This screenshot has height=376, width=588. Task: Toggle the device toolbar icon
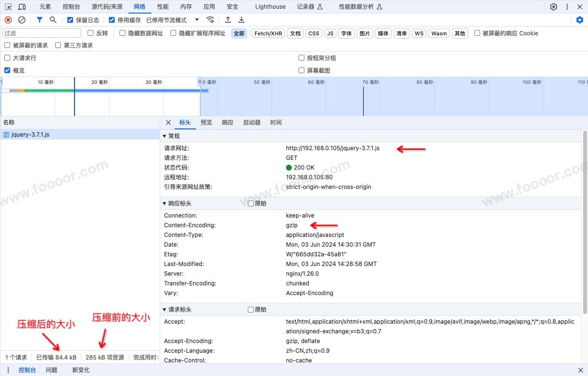click(x=22, y=7)
